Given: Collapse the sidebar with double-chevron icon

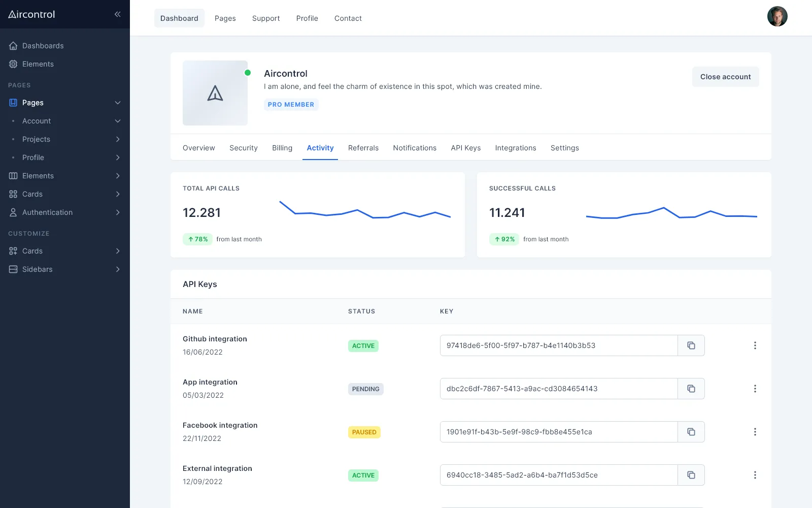Looking at the screenshot, I should pyautogui.click(x=117, y=14).
